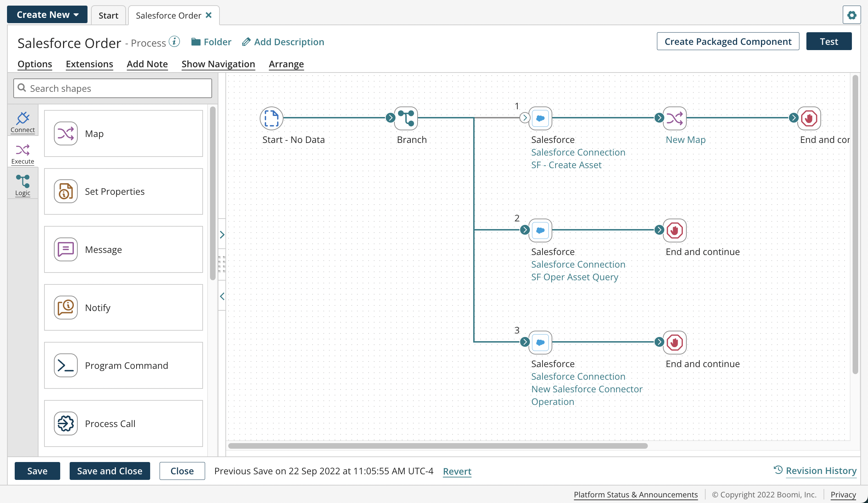Screen dimensions: 868x503
Task: Select the Notify shape
Action: (x=123, y=307)
